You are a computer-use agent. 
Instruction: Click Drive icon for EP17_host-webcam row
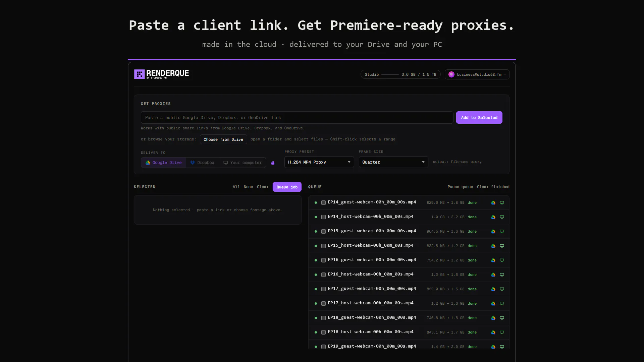click(x=493, y=304)
